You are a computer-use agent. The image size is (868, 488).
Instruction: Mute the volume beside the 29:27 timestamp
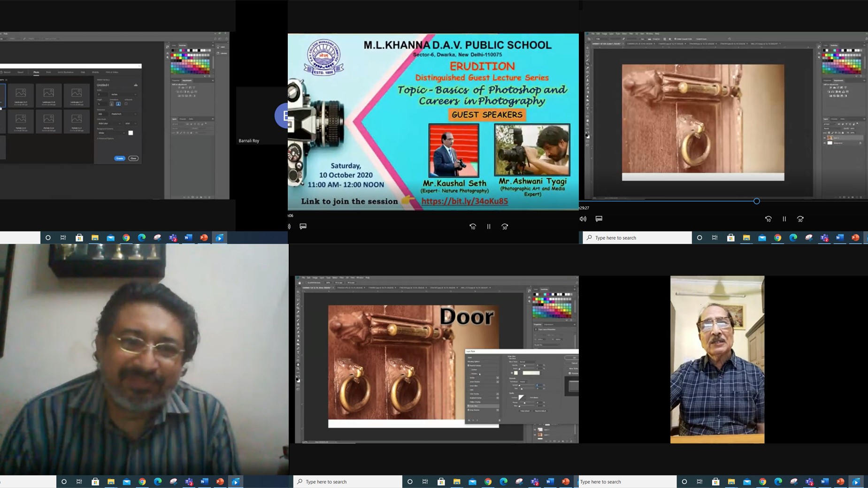(x=583, y=219)
